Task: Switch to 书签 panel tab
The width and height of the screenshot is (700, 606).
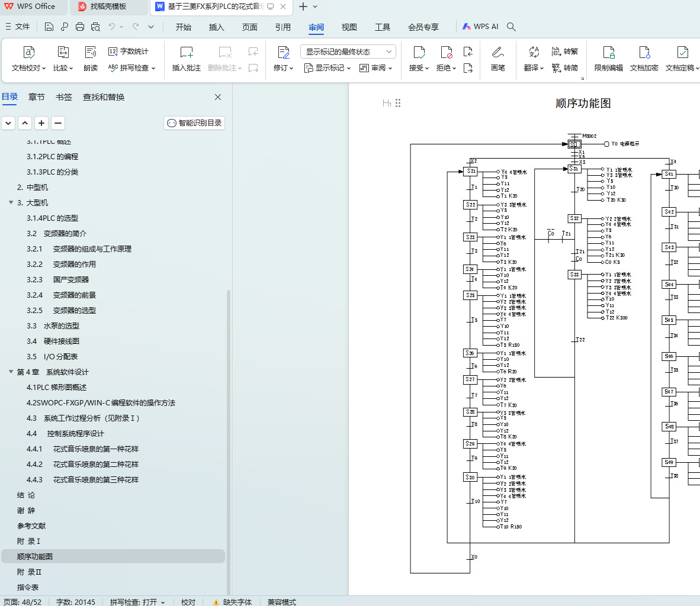Action: coord(64,97)
